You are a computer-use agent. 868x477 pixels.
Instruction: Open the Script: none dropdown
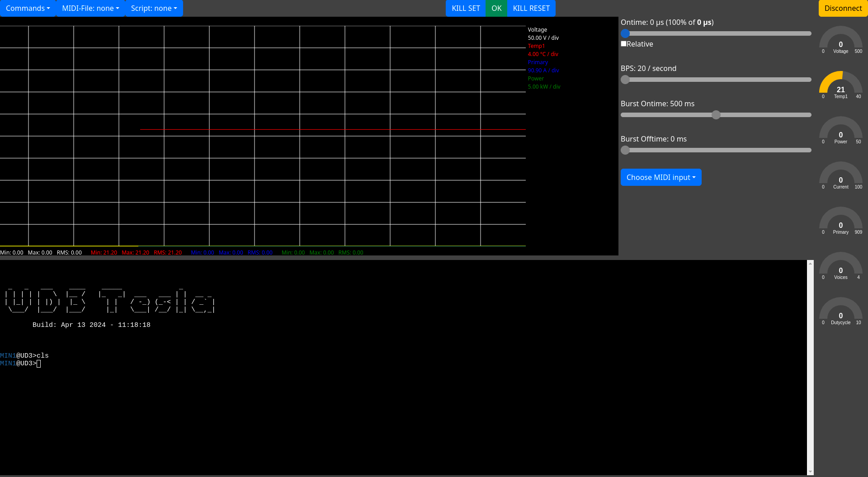pos(154,8)
